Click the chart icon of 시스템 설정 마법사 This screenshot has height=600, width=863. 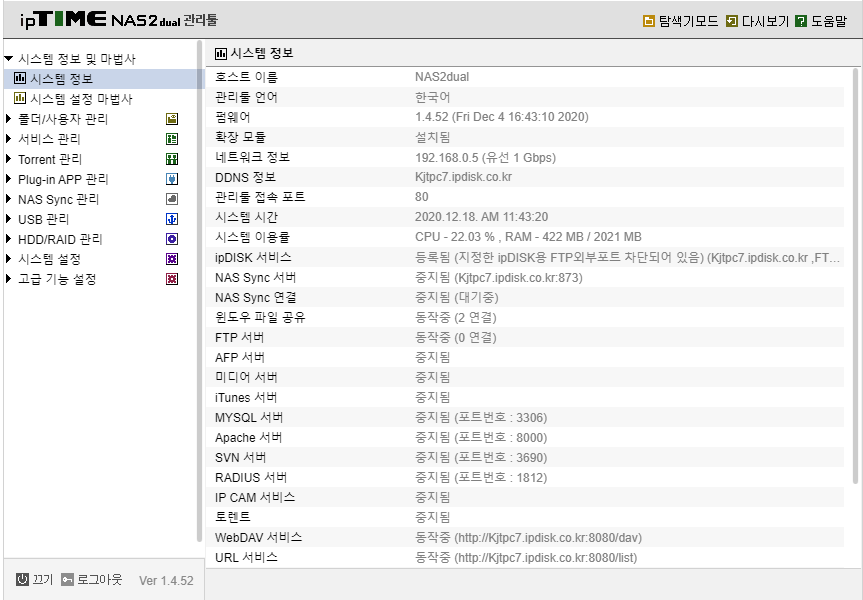20,99
